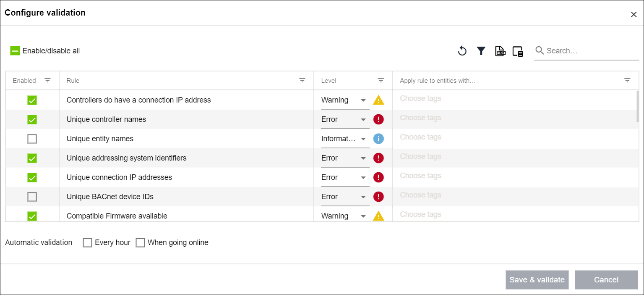
Task: Select 'Unique controller names' rule text
Action: [106, 119]
